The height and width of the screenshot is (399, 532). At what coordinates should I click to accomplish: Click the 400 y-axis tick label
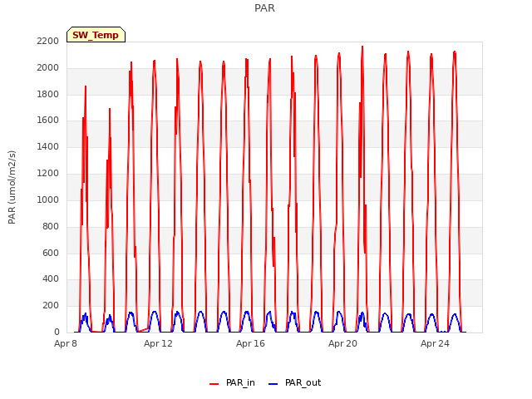tap(51, 279)
